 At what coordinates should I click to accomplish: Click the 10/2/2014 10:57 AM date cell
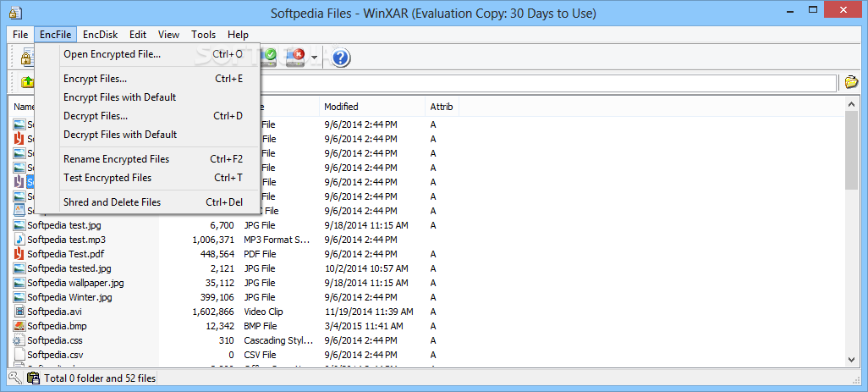click(x=366, y=268)
